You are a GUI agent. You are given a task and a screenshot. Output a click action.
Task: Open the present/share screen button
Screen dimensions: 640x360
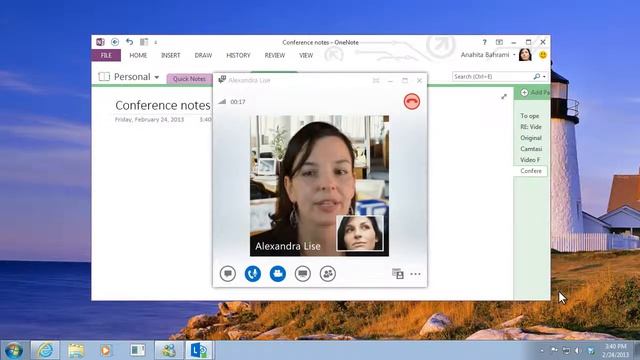[x=302, y=273]
